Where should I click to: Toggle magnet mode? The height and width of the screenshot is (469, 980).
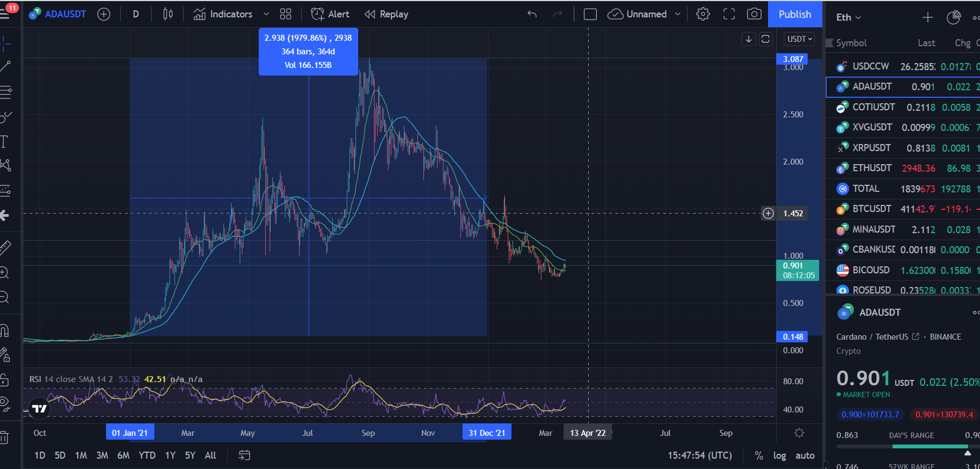(x=4, y=330)
